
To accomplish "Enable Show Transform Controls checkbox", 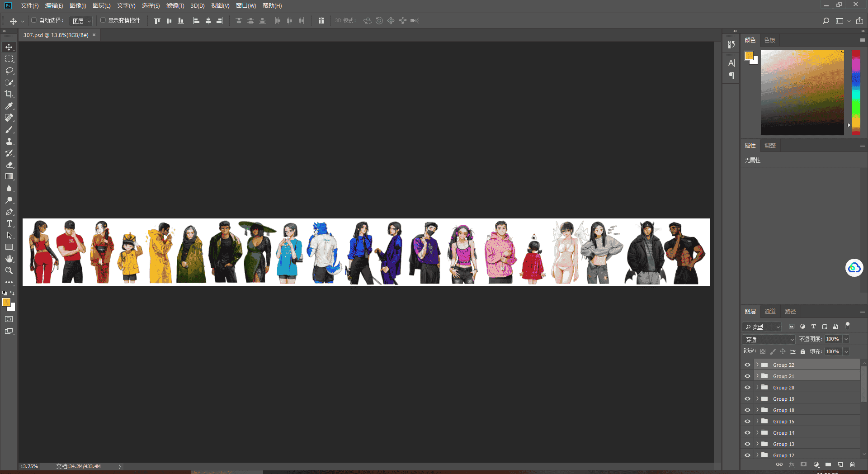I will tap(103, 20).
